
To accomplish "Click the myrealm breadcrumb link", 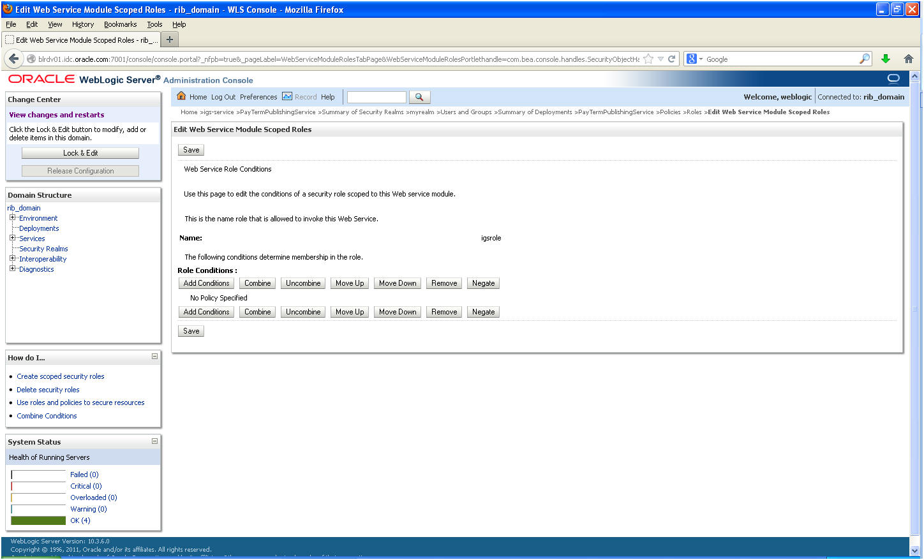I will pos(422,112).
